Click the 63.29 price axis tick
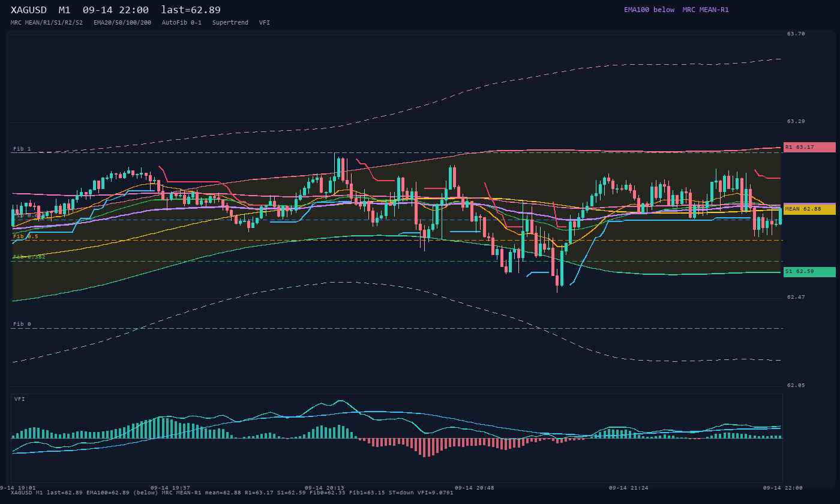 point(796,122)
